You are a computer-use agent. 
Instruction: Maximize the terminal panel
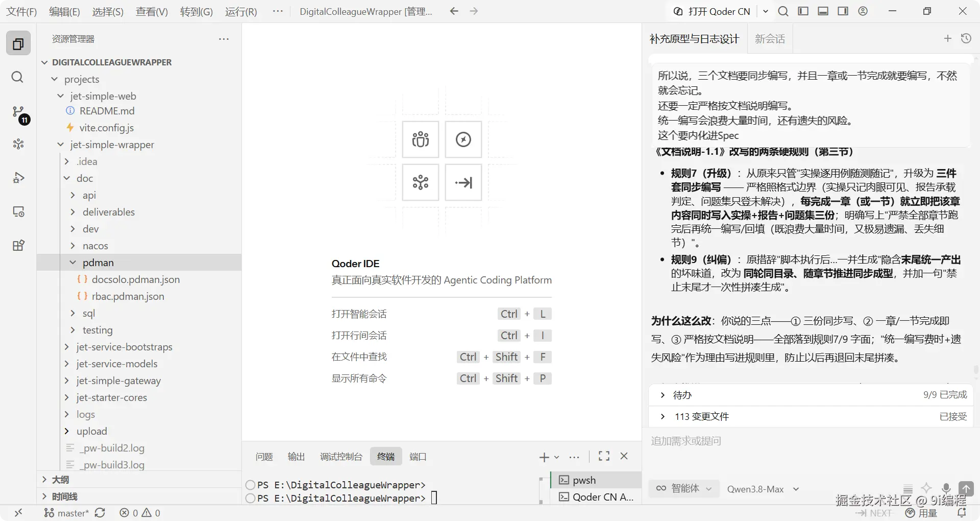(x=604, y=456)
